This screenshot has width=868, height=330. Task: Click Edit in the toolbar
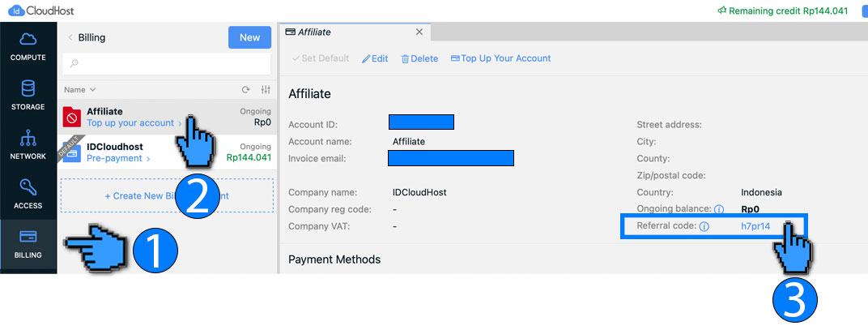[x=375, y=59]
